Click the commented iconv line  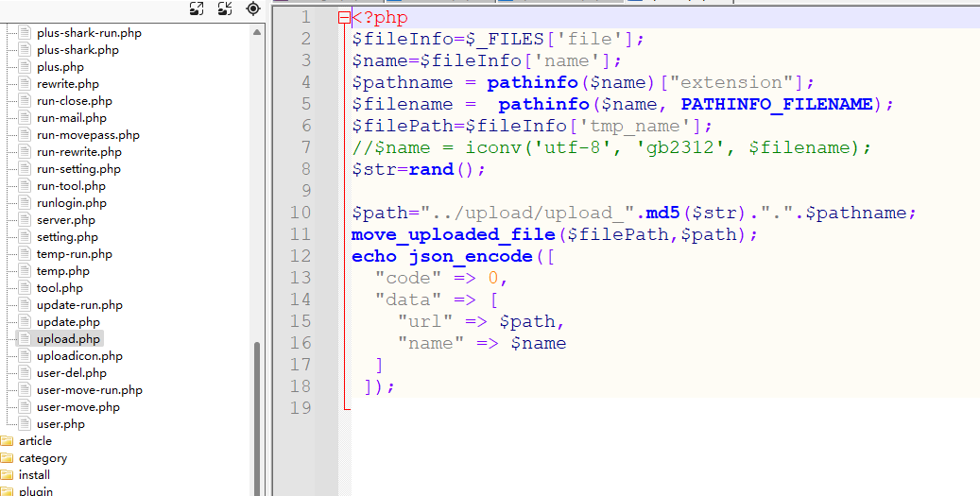pyautogui.click(x=611, y=148)
